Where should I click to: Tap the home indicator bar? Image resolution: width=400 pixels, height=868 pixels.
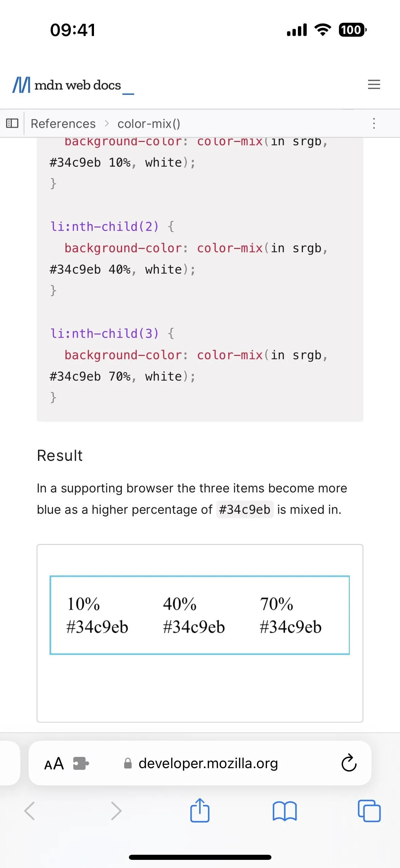click(x=200, y=857)
